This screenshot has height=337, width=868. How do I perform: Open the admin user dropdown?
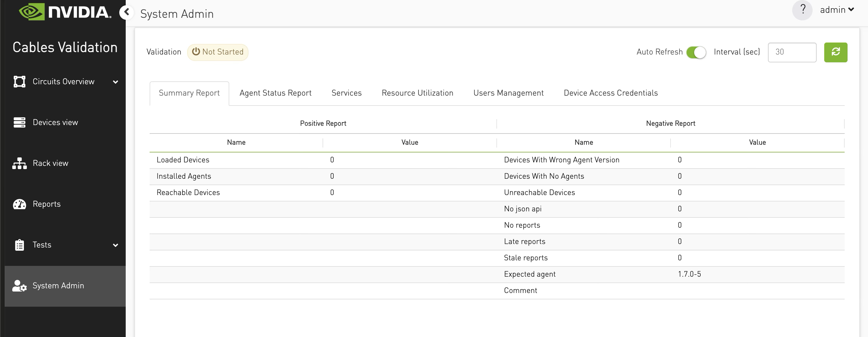click(x=837, y=10)
